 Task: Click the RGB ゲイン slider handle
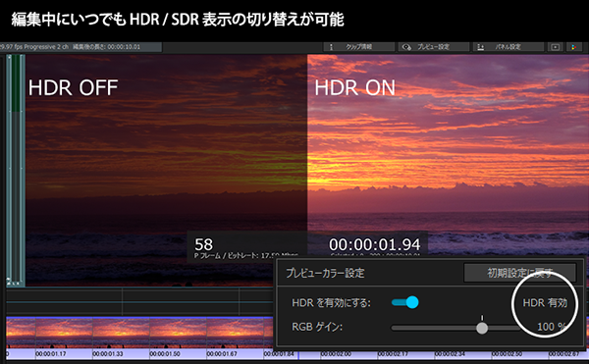[482, 328]
